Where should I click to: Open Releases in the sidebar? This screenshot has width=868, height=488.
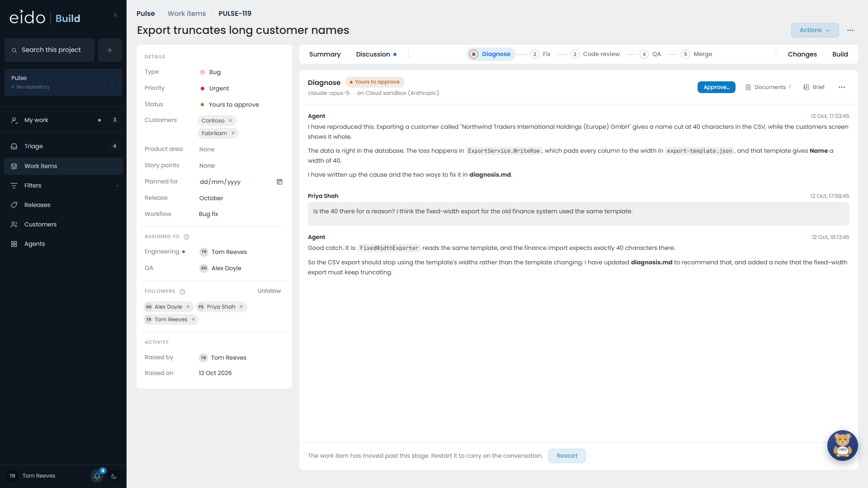point(63,205)
